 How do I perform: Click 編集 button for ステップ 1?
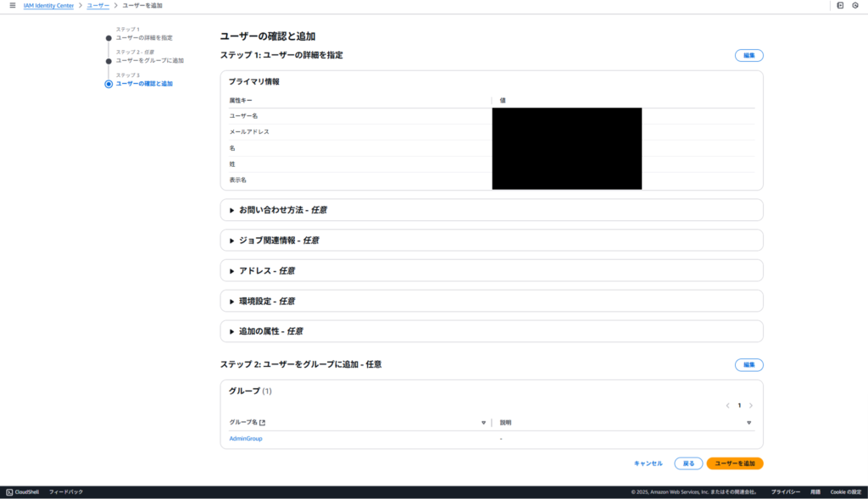[749, 55]
